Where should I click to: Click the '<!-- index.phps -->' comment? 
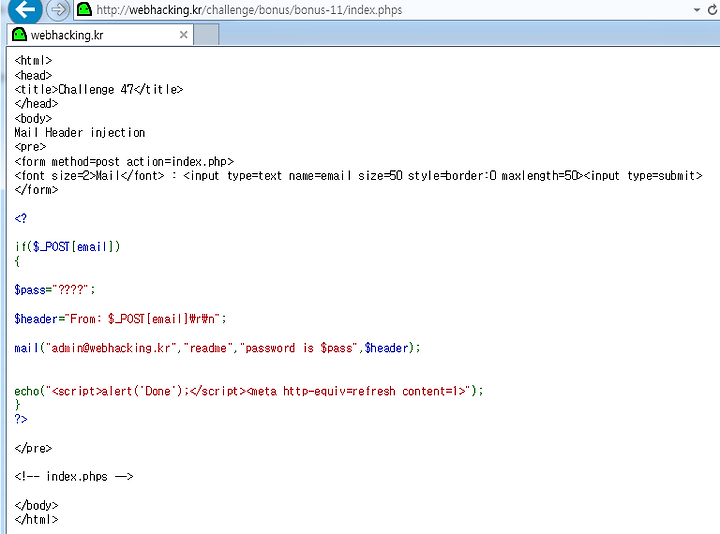(x=73, y=477)
